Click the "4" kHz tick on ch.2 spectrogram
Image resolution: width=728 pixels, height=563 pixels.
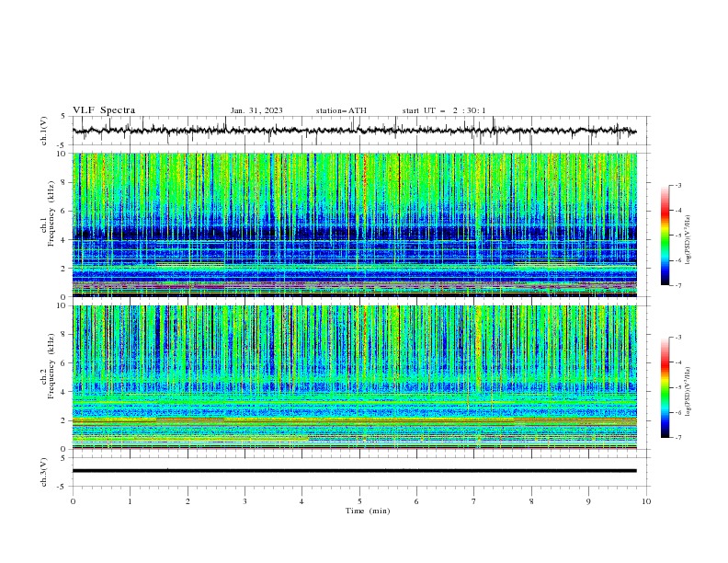point(64,392)
